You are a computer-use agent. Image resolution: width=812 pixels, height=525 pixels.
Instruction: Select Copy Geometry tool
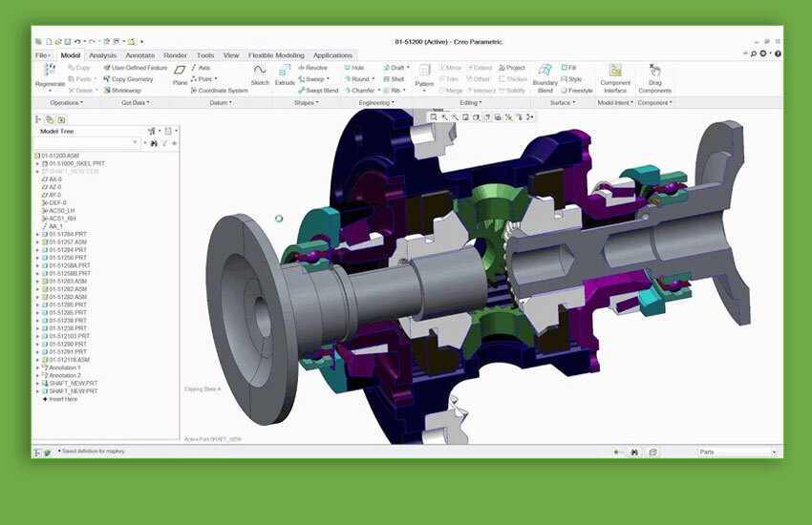tap(128, 79)
